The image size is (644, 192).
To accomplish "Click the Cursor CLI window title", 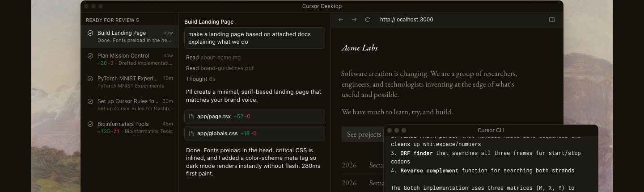I will pyautogui.click(x=491, y=130).
